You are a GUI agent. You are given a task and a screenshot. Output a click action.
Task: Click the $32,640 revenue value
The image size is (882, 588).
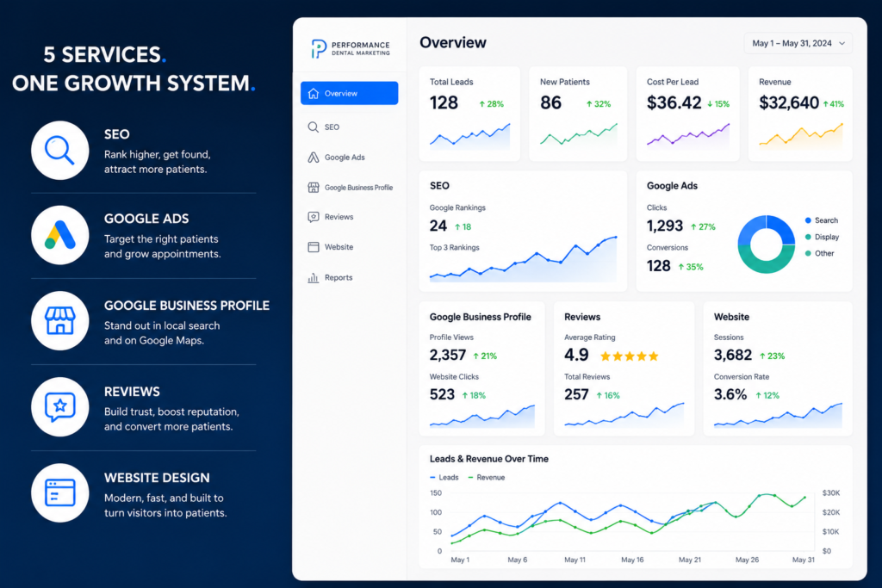789,102
